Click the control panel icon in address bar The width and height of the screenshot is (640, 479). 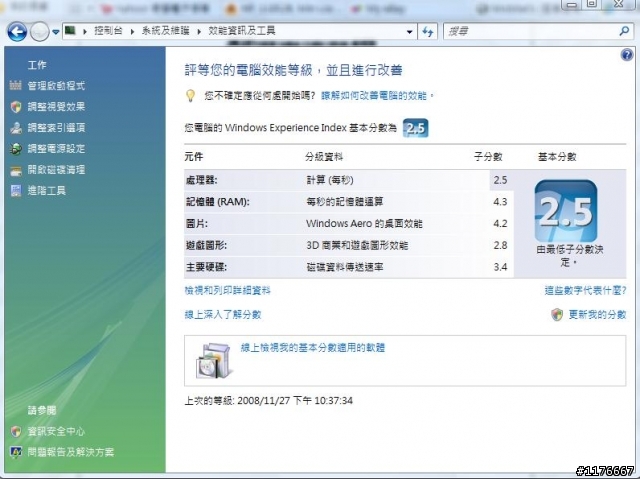pyautogui.click(x=70, y=30)
